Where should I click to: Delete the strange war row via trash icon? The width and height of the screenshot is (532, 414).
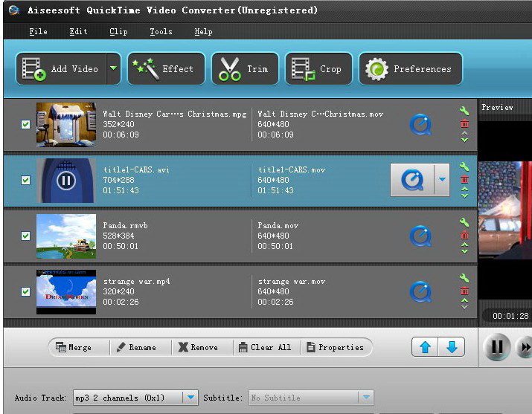464,291
